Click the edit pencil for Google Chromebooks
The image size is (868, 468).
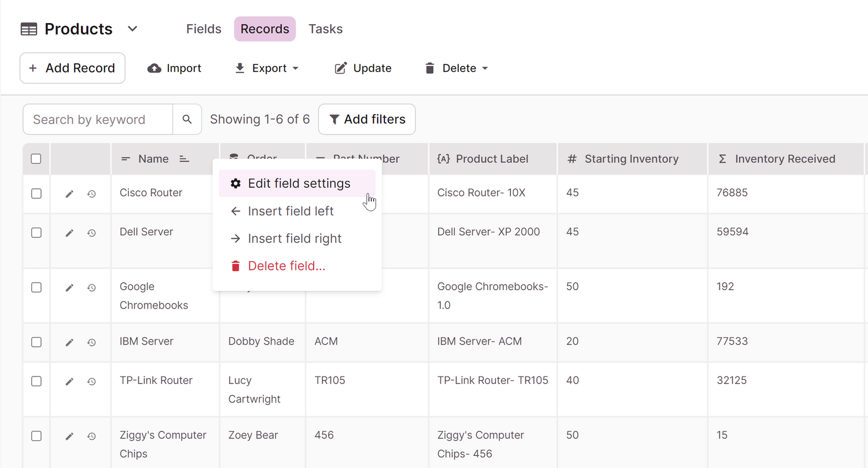[69, 288]
